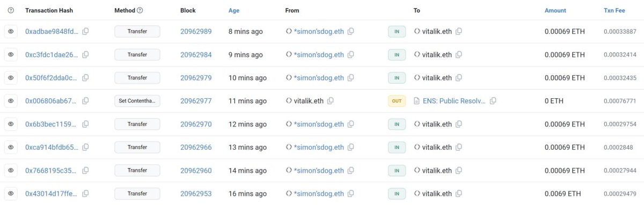Copy transaction hash 0x006806ab67
The width and height of the screenshot is (644, 205).
tap(85, 101)
